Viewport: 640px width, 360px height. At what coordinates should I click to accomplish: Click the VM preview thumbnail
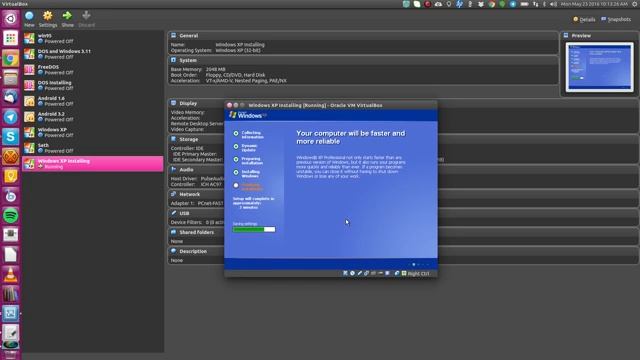tap(599, 67)
